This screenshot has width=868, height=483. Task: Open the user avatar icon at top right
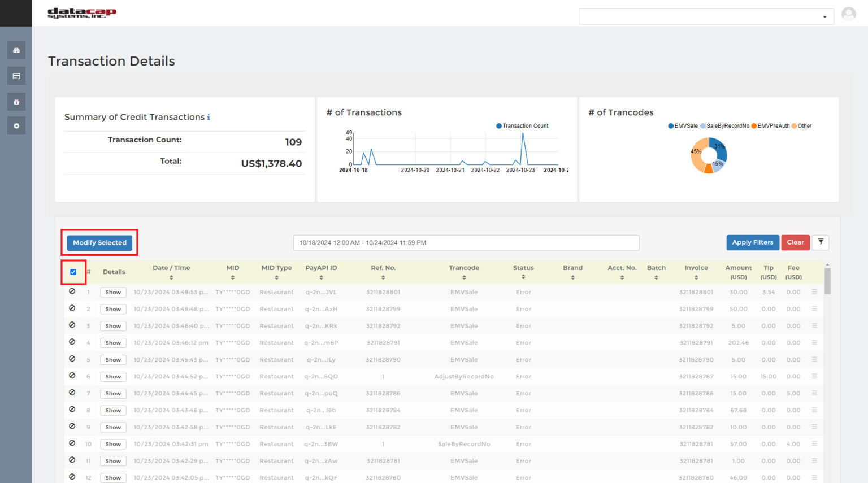848,13
